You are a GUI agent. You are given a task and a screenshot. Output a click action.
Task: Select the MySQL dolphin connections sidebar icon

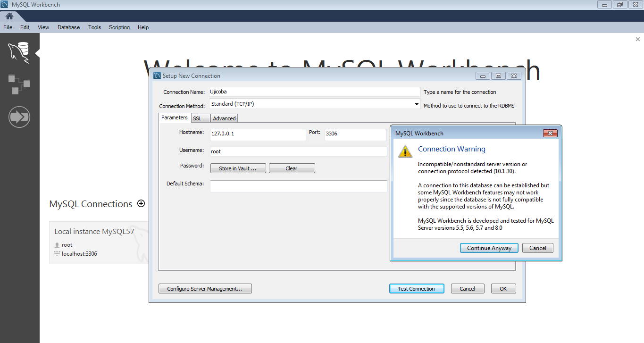click(x=19, y=52)
